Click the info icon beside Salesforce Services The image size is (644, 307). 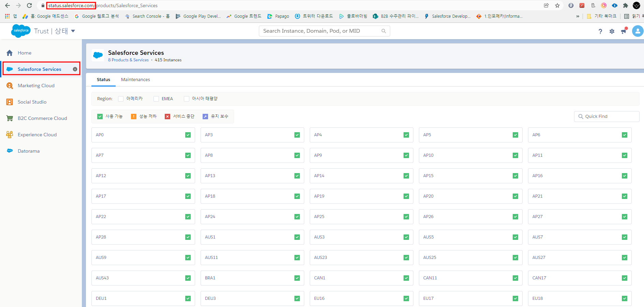[75, 69]
